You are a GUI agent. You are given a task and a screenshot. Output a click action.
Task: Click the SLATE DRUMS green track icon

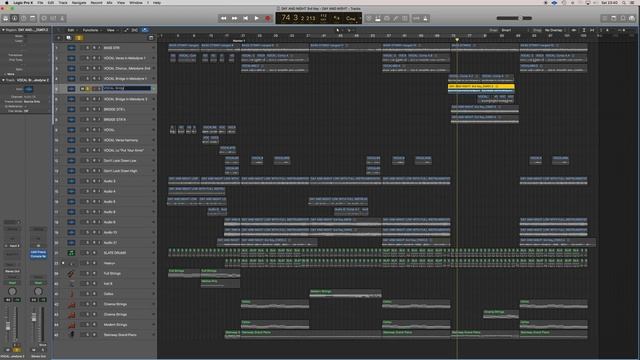point(71,253)
